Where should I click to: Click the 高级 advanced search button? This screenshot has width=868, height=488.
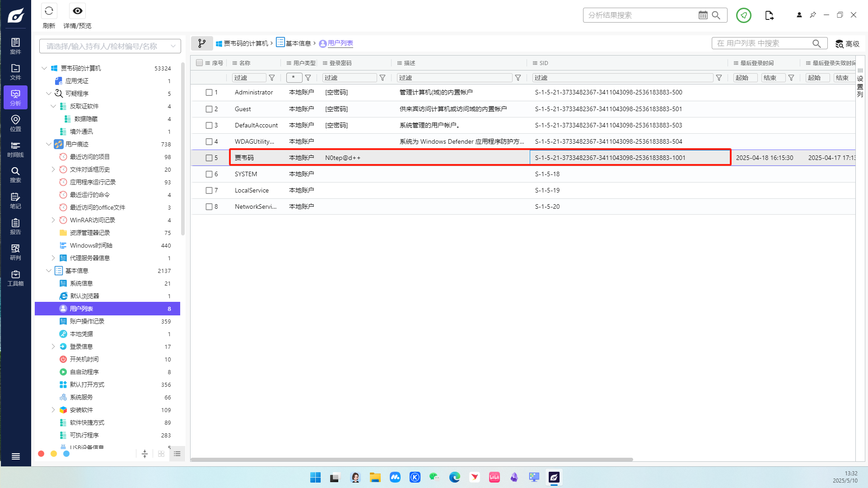tap(847, 43)
